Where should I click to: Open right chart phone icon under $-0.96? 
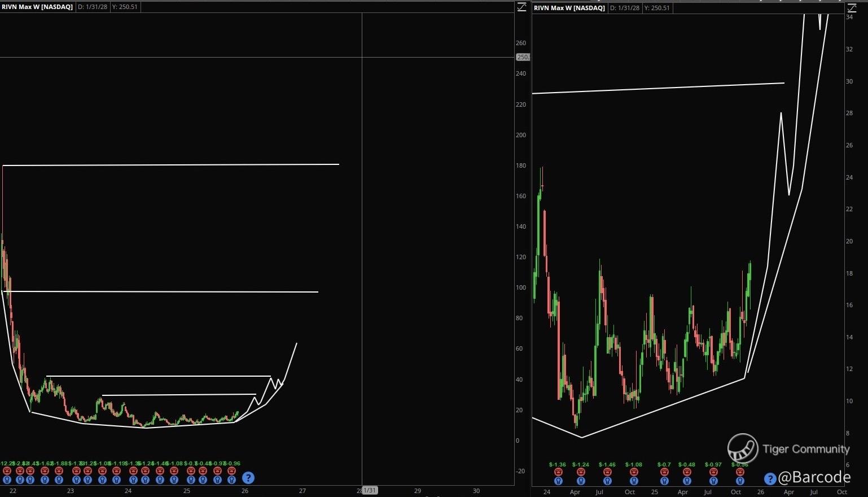point(740,472)
